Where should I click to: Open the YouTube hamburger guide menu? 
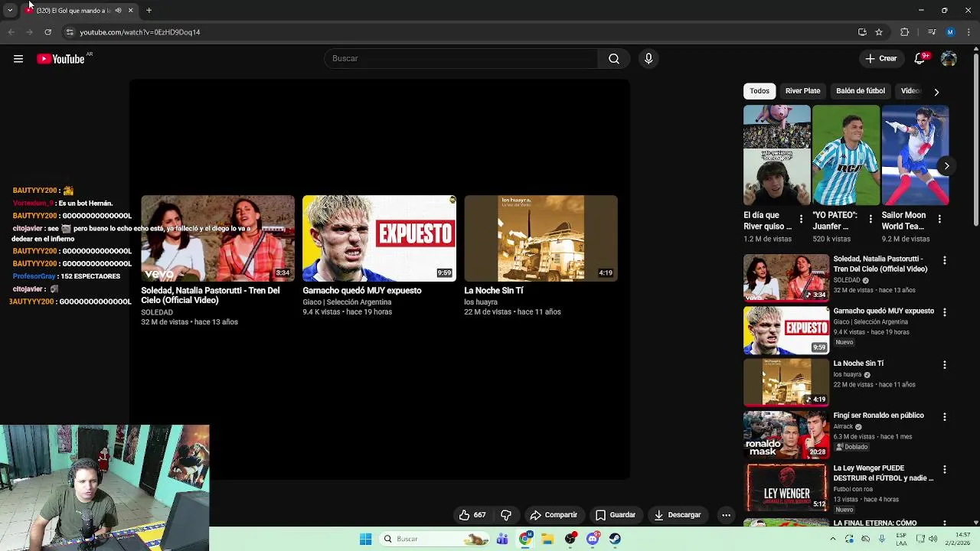click(18, 59)
